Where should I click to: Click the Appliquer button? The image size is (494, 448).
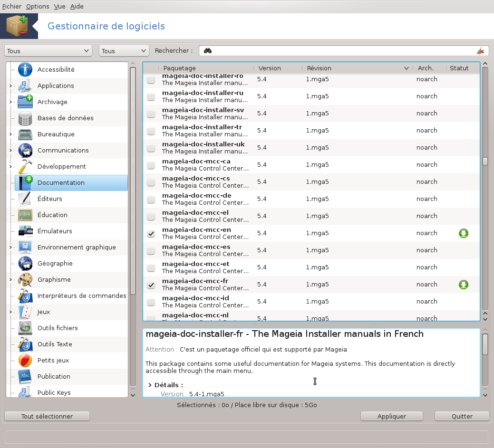pos(392,416)
